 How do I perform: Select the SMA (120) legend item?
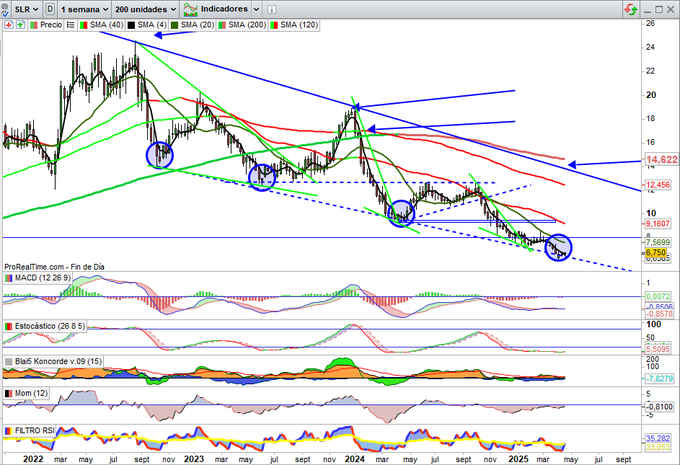(299, 25)
